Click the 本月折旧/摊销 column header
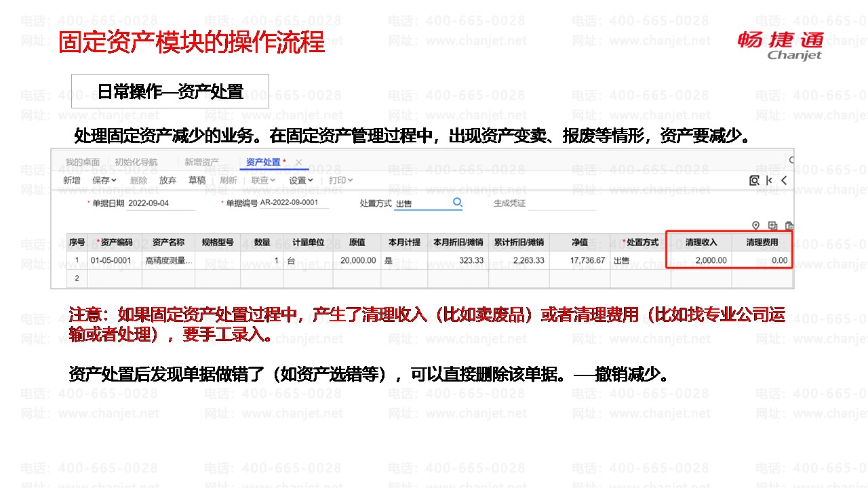868x488 pixels. click(458, 242)
